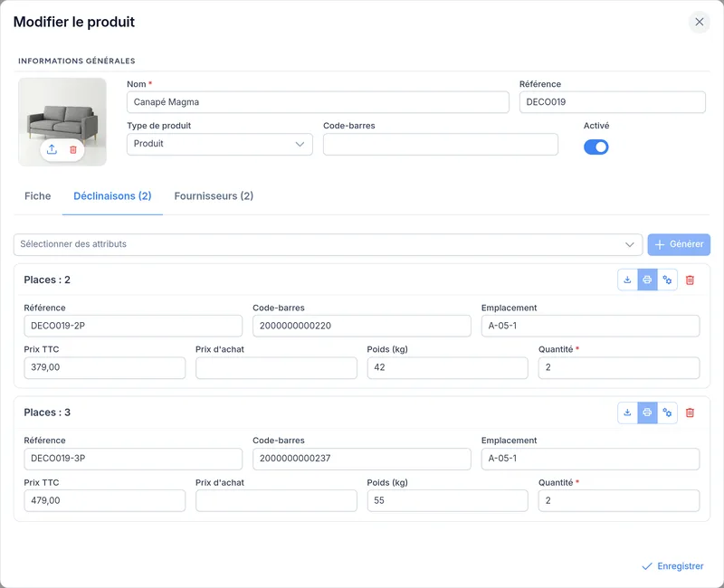This screenshot has height=588, width=724.
Task: Focus Prix d'achat for Places : 3
Action: [x=276, y=501]
